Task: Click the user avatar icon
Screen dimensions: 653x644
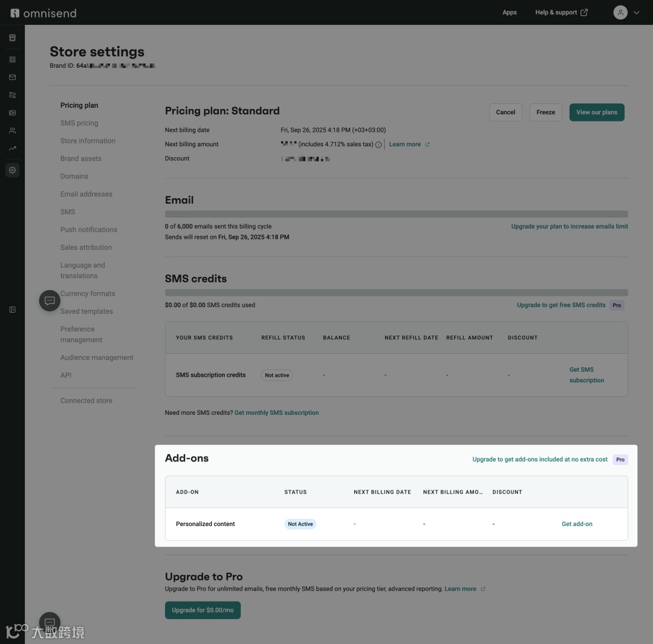Action: click(x=620, y=13)
